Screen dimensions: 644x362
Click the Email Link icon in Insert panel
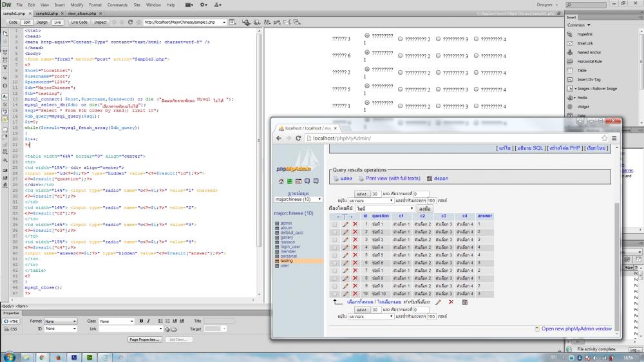point(570,43)
